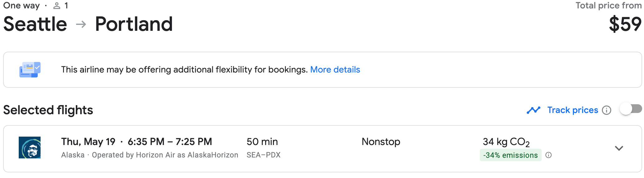644x178 pixels.
Task: Click the Nonstop label
Action: click(381, 142)
